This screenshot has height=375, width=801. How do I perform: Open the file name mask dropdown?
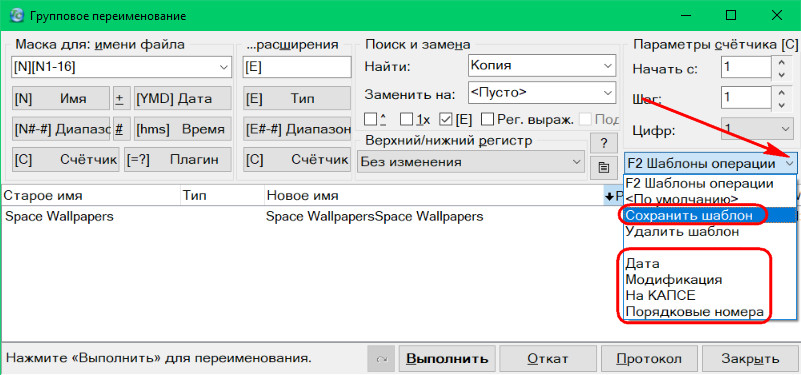coord(223,67)
